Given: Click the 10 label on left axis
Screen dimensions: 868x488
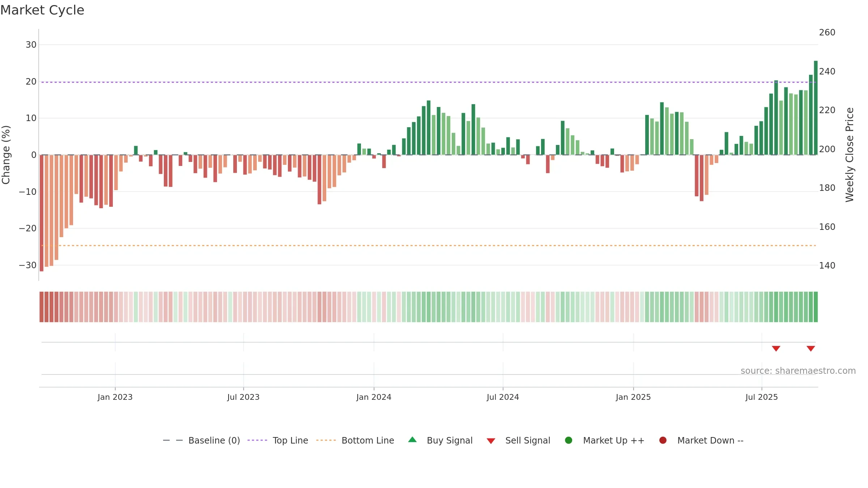Looking at the screenshot, I should [31, 118].
